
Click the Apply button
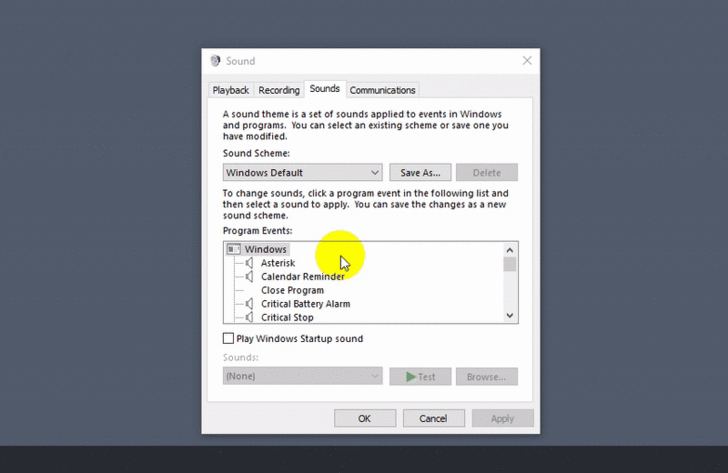coord(503,418)
